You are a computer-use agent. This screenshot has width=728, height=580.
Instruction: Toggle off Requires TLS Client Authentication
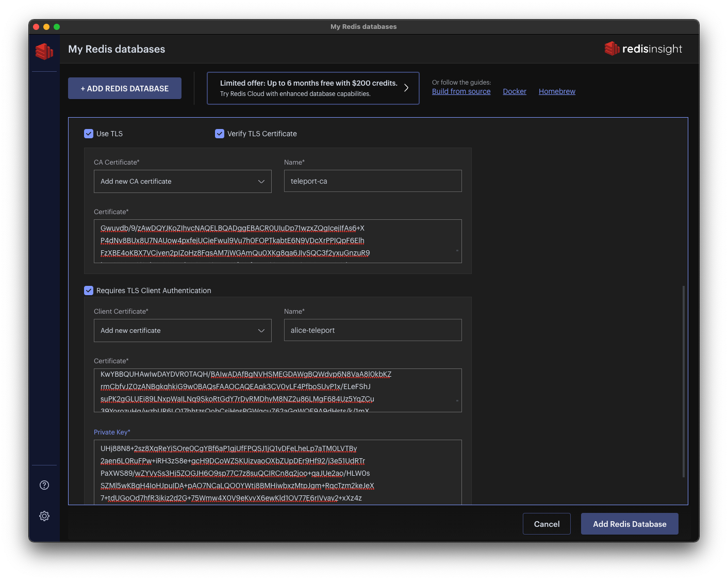pyautogui.click(x=89, y=290)
